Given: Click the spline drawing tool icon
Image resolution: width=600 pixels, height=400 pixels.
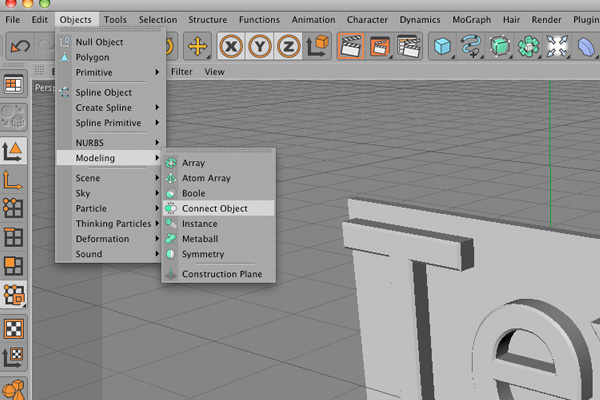Looking at the screenshot, I should click(x=471, y=46).
